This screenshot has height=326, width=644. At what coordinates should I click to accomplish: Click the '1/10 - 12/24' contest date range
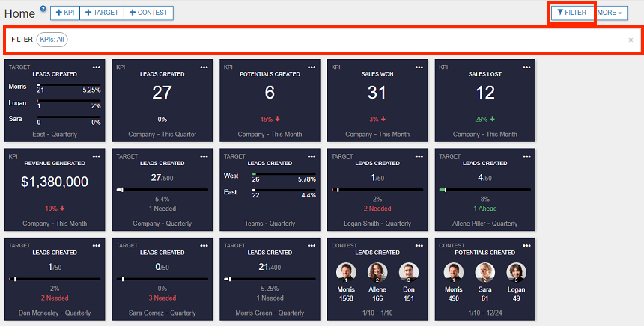(485, 313)
